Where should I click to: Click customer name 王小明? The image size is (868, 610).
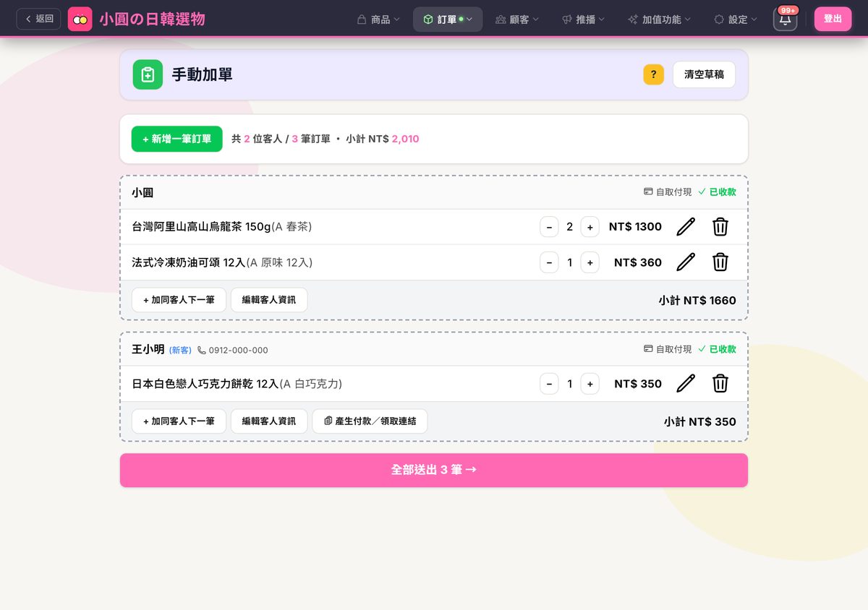(x=148, y=350)
